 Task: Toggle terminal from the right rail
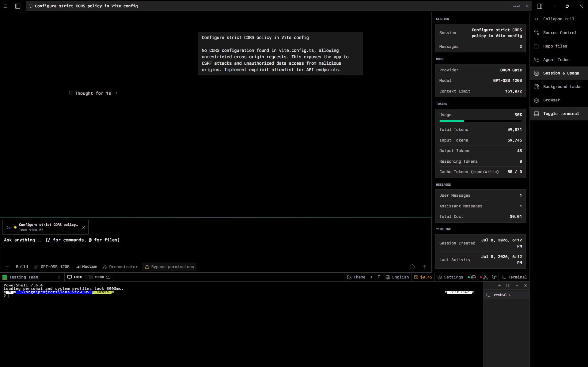pos(559,114)
